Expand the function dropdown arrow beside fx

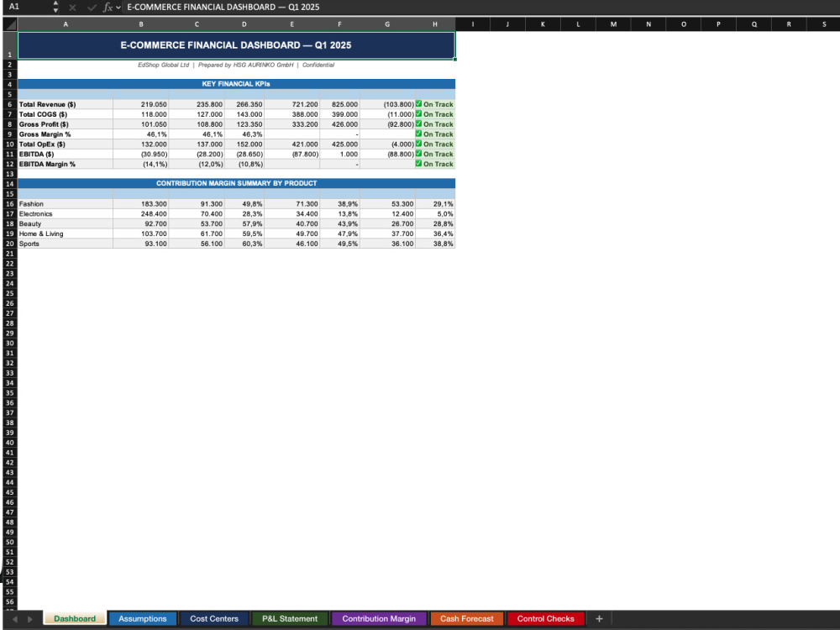(118, 8)
